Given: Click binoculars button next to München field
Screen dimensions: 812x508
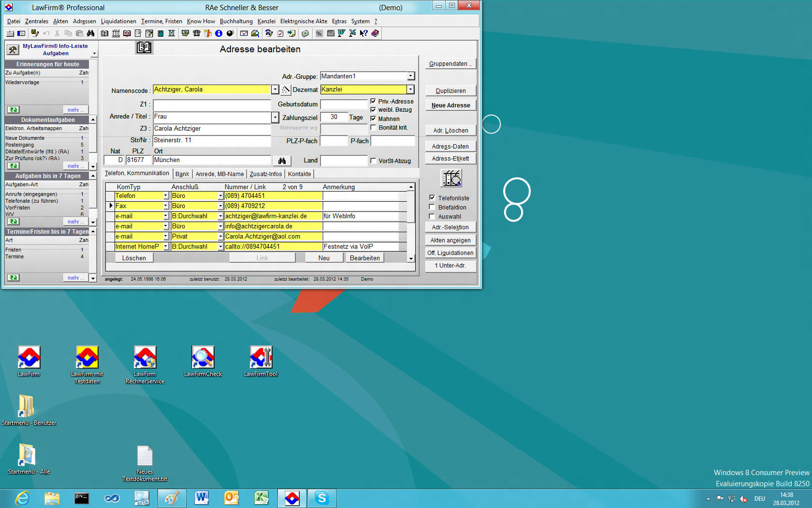Looking at the screenshot, I should tap(282, 161).
